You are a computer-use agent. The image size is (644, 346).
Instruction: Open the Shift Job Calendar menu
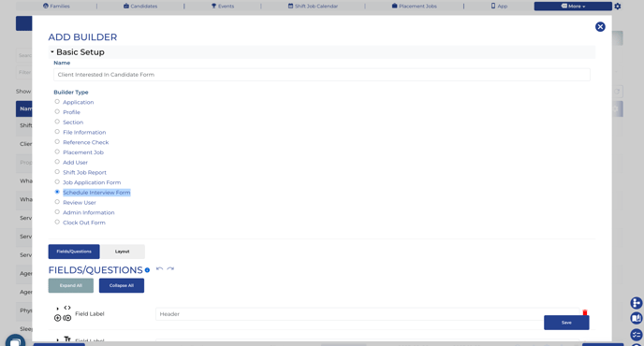click(x=313, y=7)
